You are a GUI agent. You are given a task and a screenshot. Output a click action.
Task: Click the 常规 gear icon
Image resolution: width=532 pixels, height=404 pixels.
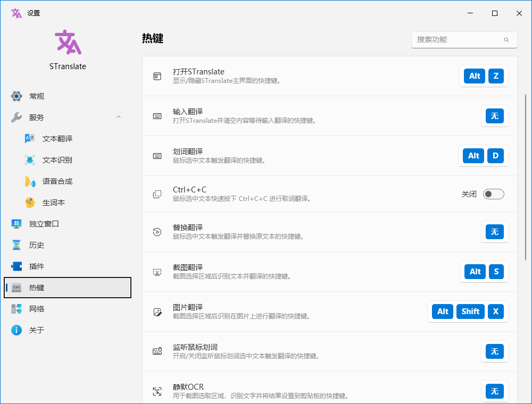[x=16, y=96]
